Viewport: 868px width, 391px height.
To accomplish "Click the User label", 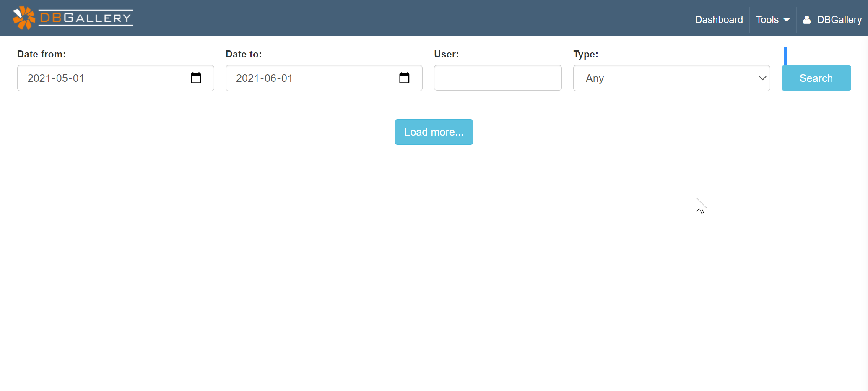I will [x=447, y=54].
